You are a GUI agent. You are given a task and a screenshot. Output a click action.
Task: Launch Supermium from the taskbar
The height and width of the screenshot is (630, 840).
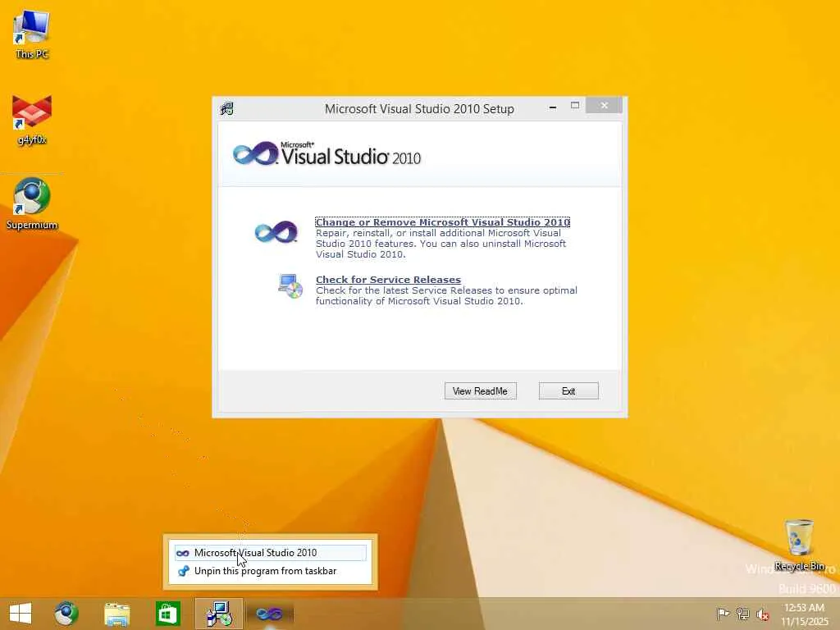click(x=66, y=614)
